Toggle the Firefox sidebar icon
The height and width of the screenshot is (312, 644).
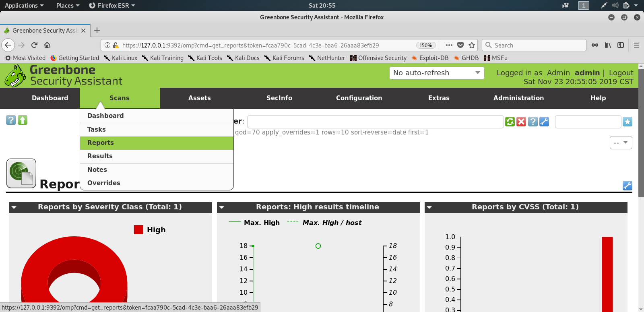[621, 45]
